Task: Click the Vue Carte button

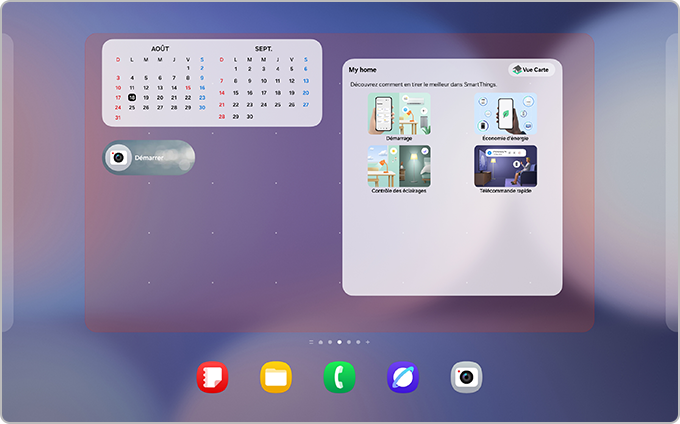Action: pos(531,70)
